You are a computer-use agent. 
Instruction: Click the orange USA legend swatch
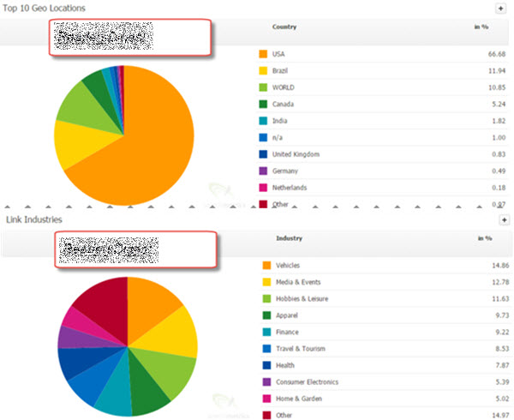(x=263, y=55)
